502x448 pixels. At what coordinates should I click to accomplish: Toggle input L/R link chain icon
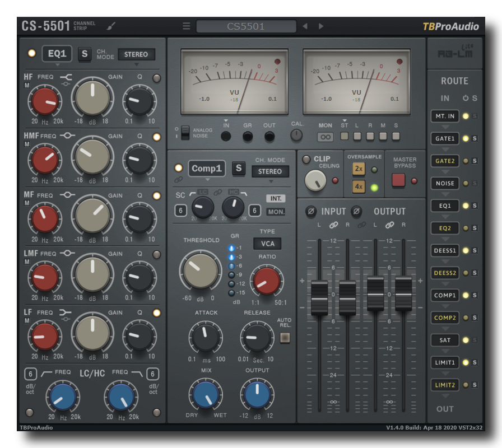333,225
